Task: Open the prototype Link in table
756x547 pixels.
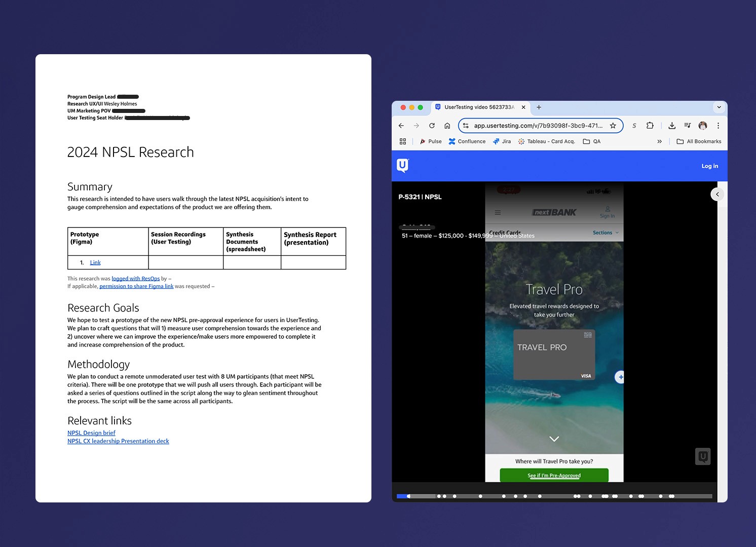Action: 95,262
